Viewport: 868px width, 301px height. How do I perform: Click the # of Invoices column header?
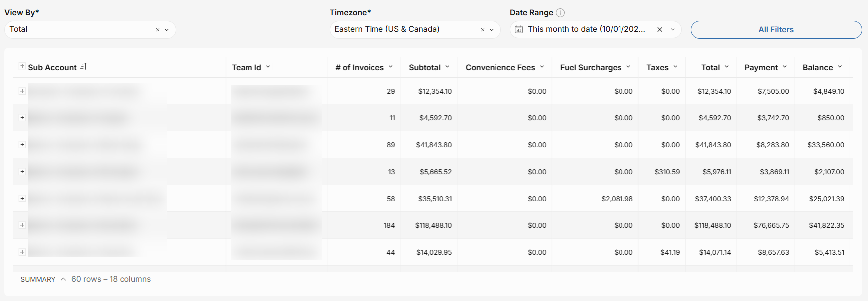[360, 68]
